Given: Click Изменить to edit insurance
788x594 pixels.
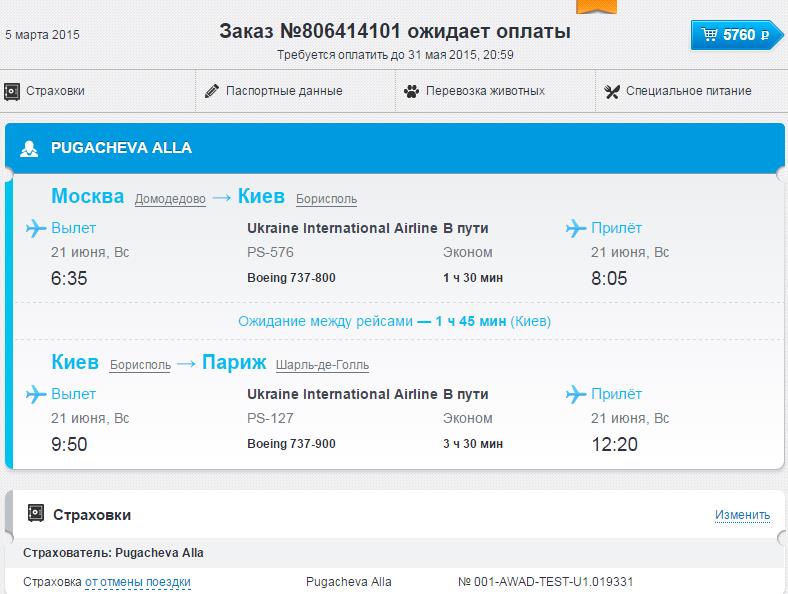Looking at the screenshot, I should pos(742,515).
